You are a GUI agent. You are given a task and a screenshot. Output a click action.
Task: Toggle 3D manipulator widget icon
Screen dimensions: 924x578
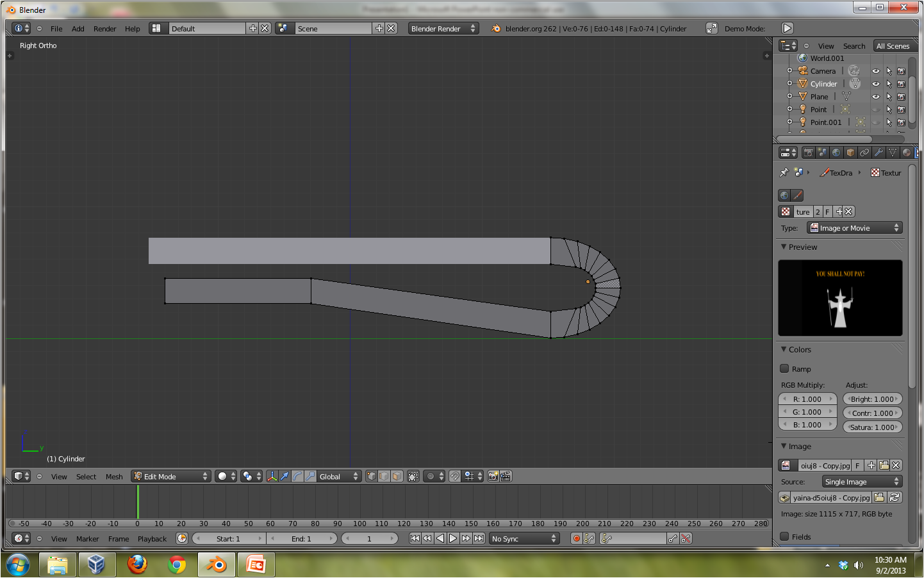tap(272, 476)
